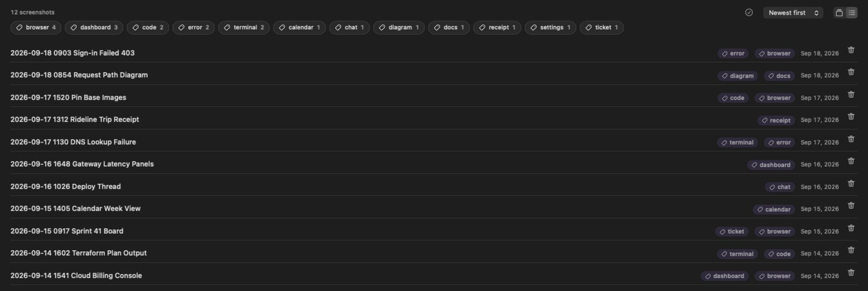This screenshot has height=291, width=868.
Task: Delete the Rideline Trip Receipt entry
Action: pyautogui.click(x=851, y=117)
